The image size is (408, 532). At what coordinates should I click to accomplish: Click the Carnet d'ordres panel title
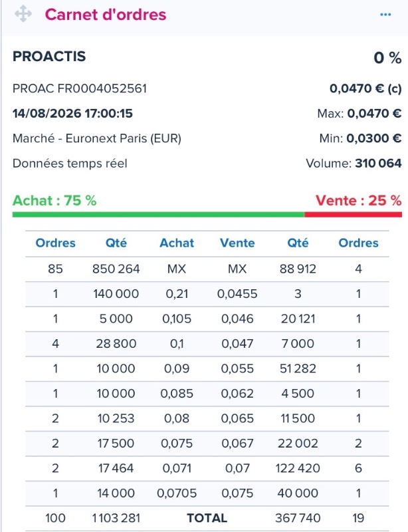click(106, 15)
